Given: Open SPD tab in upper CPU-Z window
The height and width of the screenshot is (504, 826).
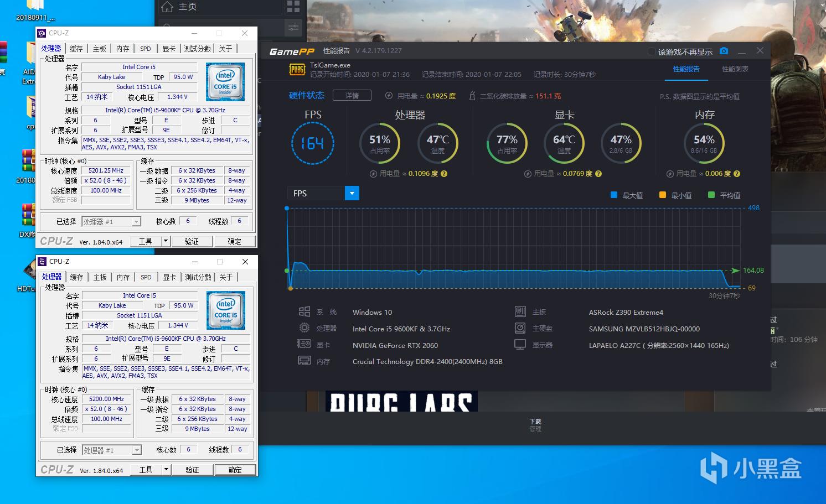Looking at the screenshot, I should coord(146,49).
